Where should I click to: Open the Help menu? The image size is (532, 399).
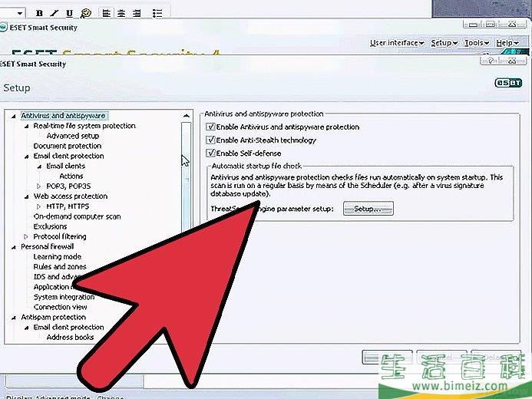[507, 43]
